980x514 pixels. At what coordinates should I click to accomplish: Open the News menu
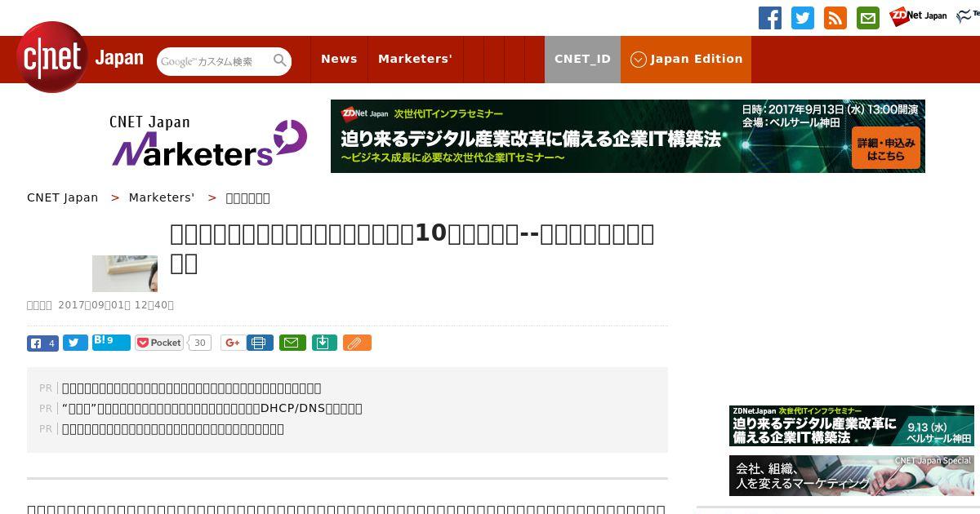(x=339, y=59)
